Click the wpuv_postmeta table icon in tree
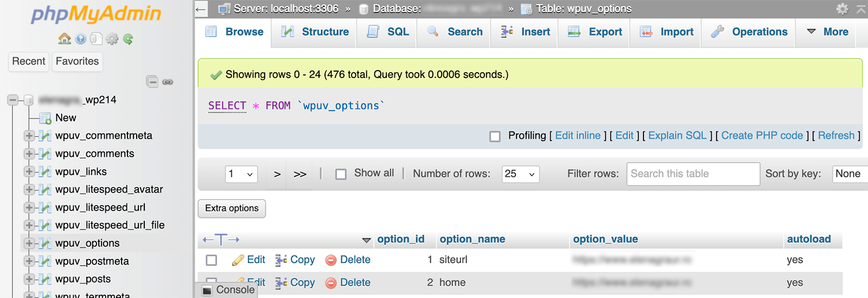 46,261
